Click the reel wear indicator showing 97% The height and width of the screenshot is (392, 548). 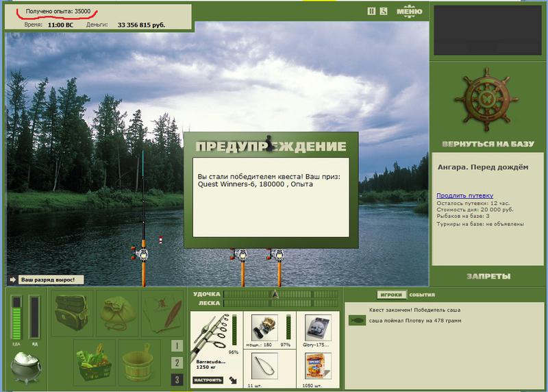[288, 327]
